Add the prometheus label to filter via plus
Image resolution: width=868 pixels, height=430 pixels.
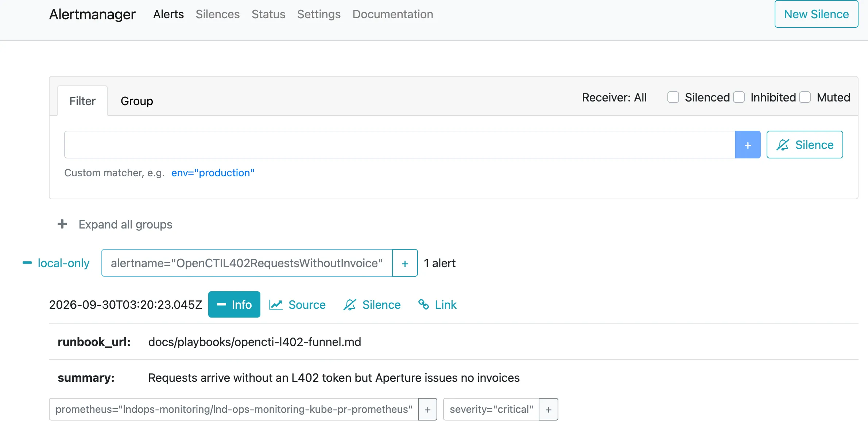(427, 410)
